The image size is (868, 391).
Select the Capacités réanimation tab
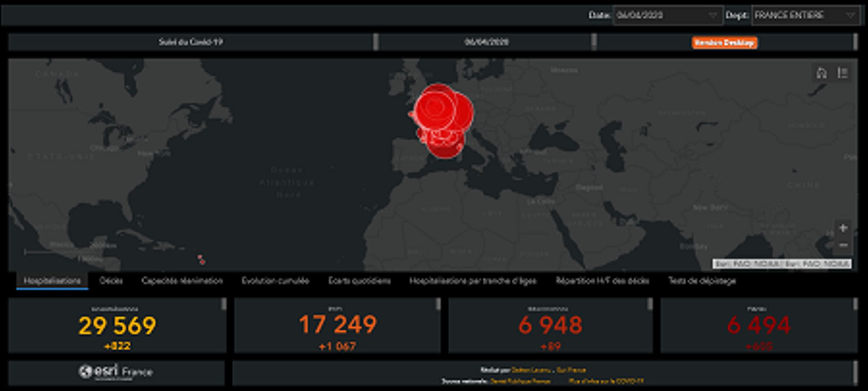tap(182, 281)
